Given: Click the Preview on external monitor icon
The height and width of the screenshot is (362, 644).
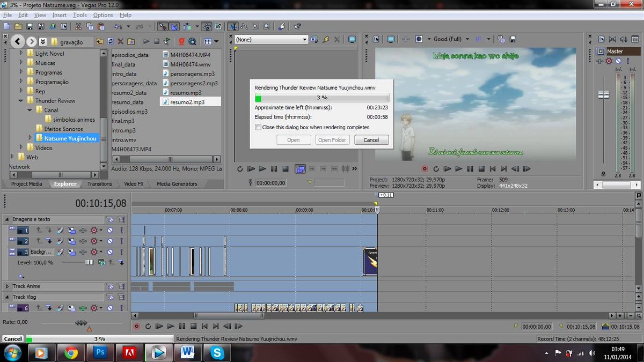Looking at the screenshot, I should coord(391,39).
